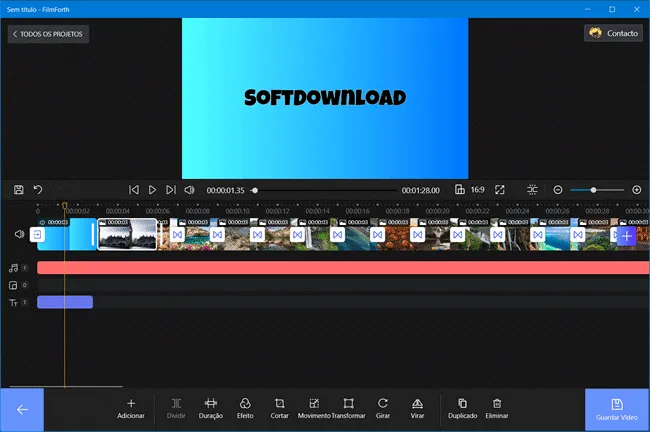Undo the last edit
Screen dimensions: 650x432
click(38, 190)
